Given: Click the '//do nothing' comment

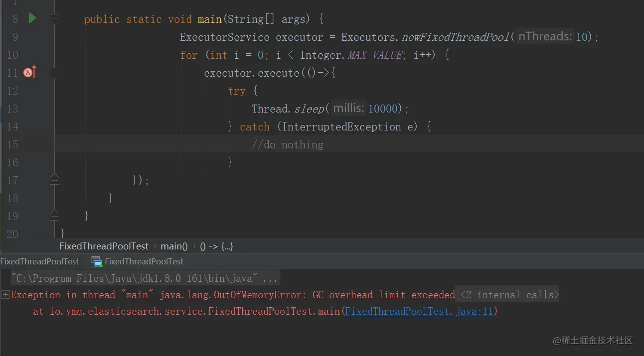Looking at the screenshot, I should [287, 144].
